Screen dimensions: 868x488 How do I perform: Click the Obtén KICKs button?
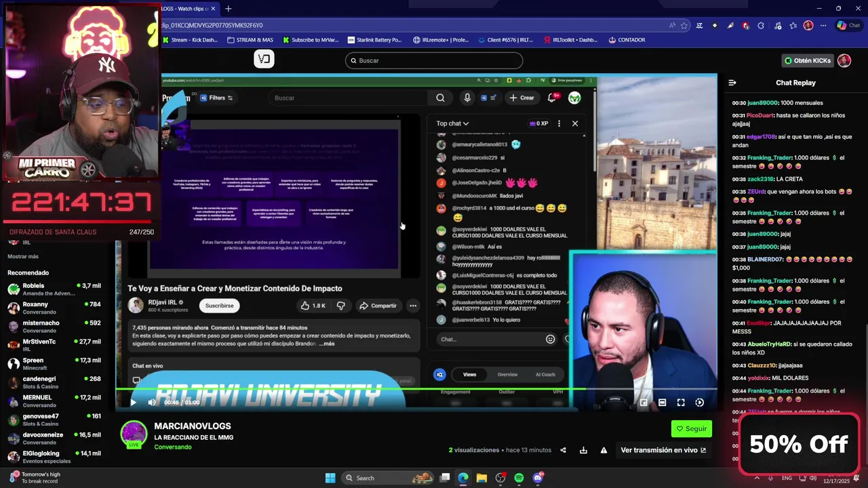pos(807,60)
